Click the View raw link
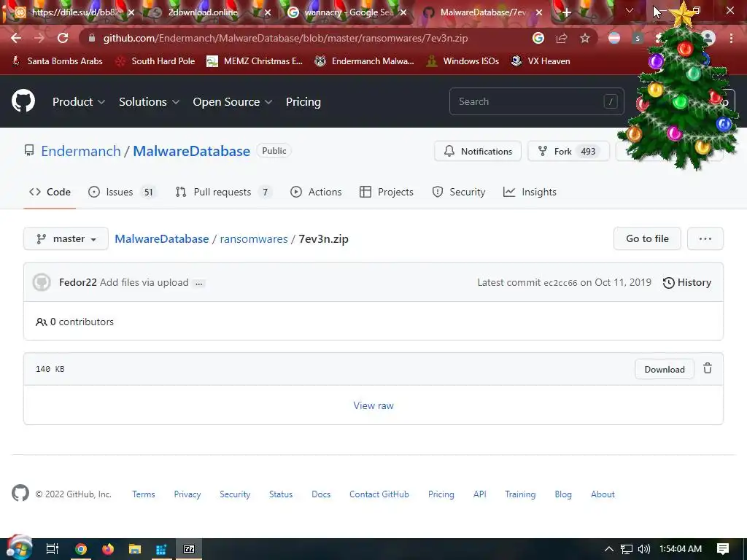Screen dimensions: 747x560 click(x=373, y=405)
